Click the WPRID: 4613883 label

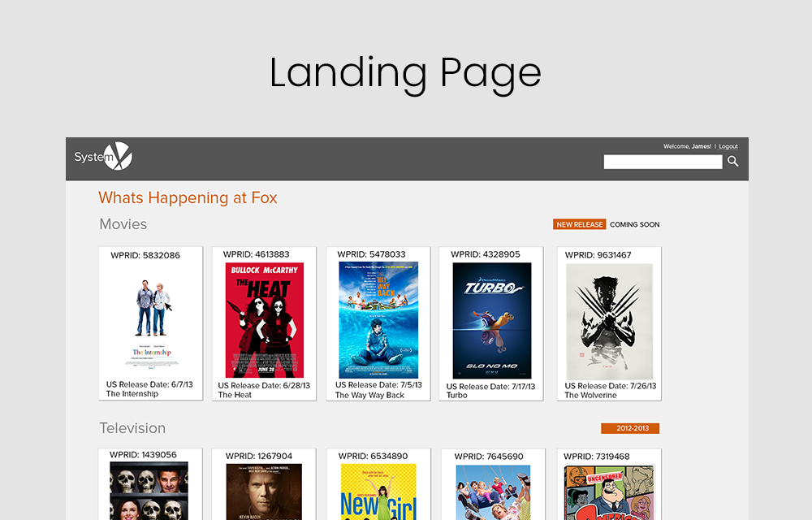[257, 254]
